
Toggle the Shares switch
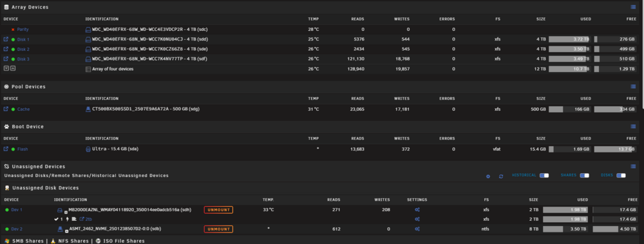[x=584, y=175]
